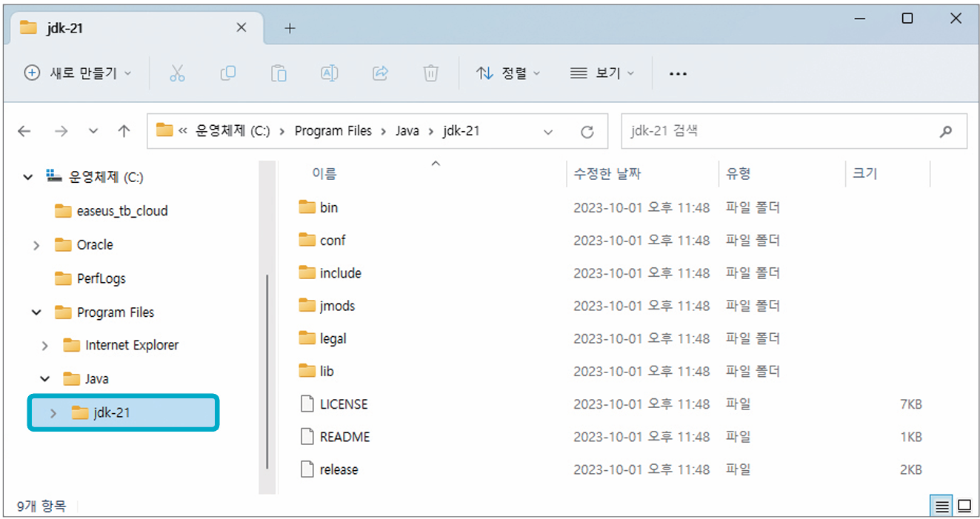Refresh the folder with refresh icon

[x=587, y=131]
